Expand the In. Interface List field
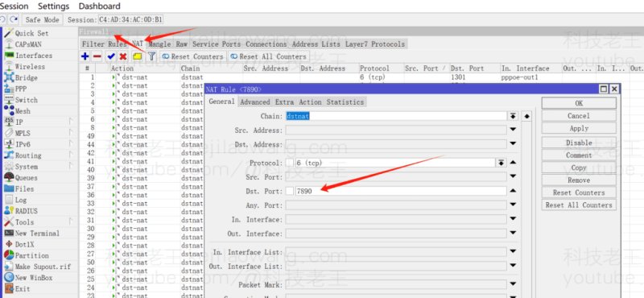The image size is (644, 298). [x=513, y=251]
